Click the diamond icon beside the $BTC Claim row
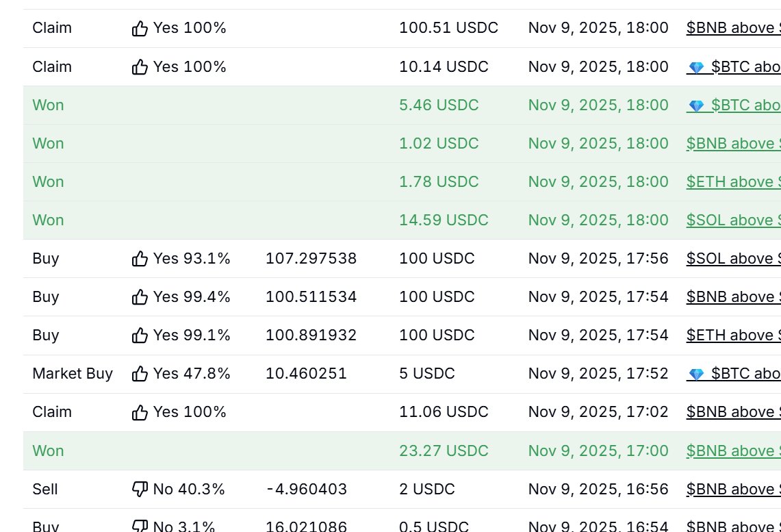The image size is (781, 532). pos(697,66)
